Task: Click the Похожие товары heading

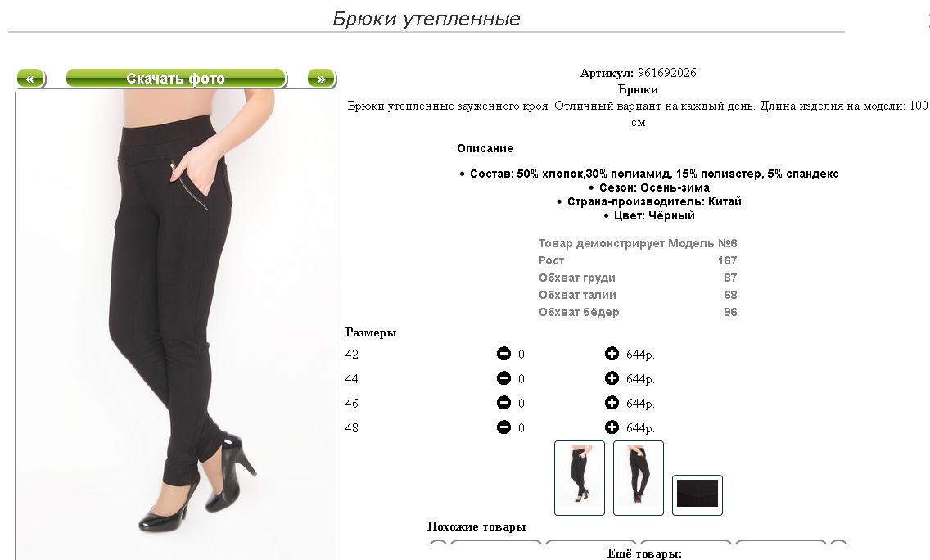Action: (476, 526)
